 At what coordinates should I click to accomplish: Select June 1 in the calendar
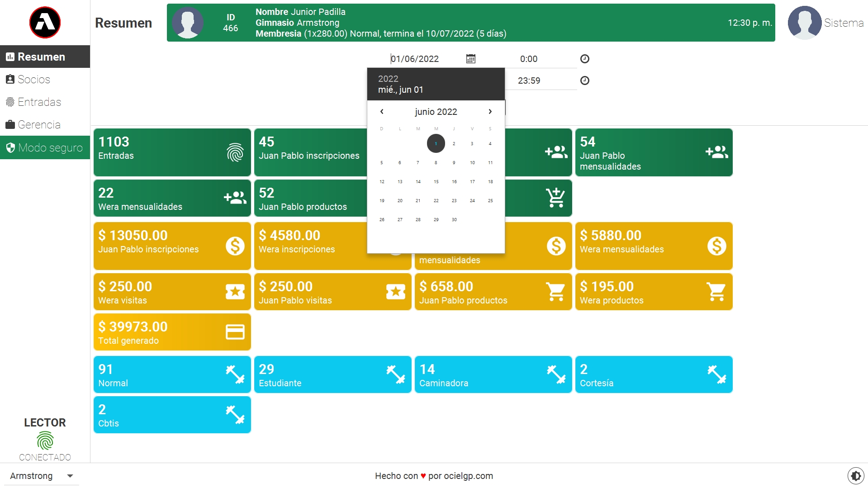pos(436,143)
